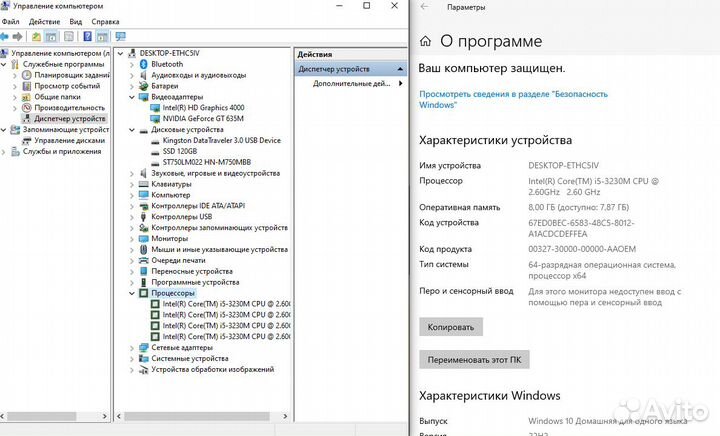
Task: Expand the Клавиатуры node
Action: click(132, 184)
